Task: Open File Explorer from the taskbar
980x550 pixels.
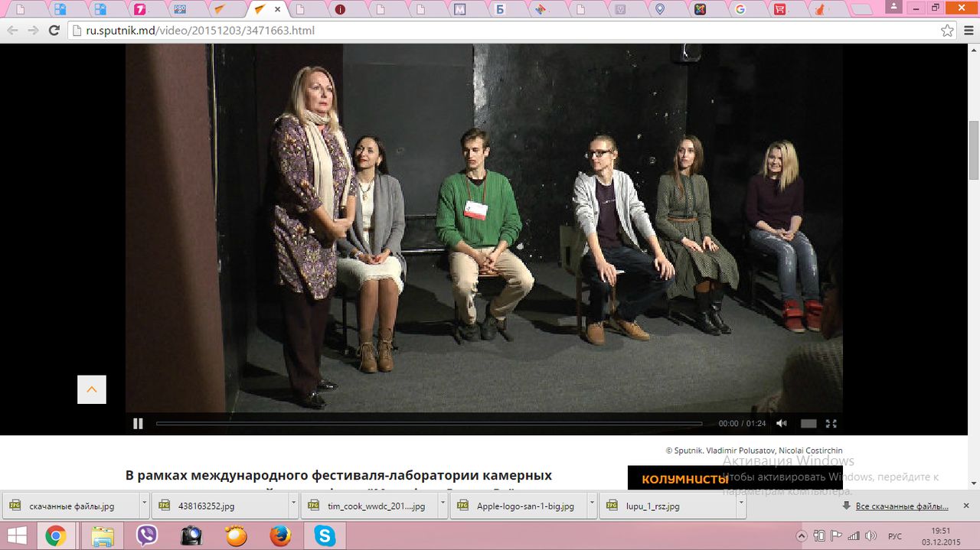Action: pyautogui.click(x=103, y=536)
